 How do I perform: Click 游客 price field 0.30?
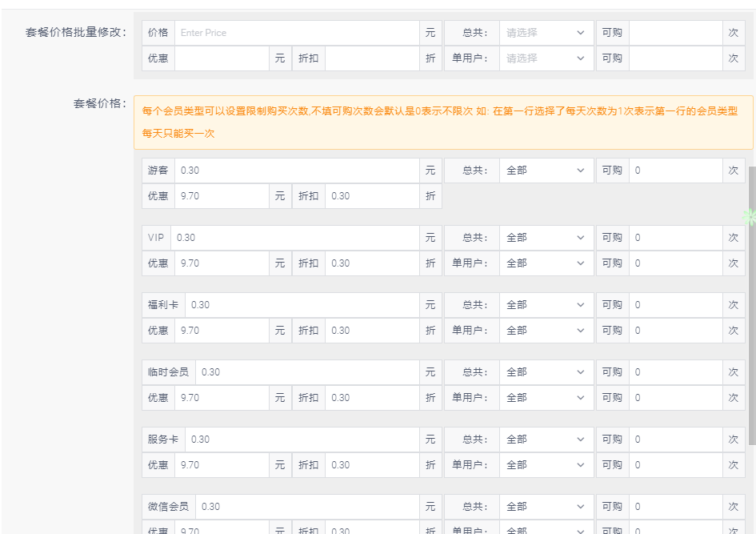click(x=297, y=171)
